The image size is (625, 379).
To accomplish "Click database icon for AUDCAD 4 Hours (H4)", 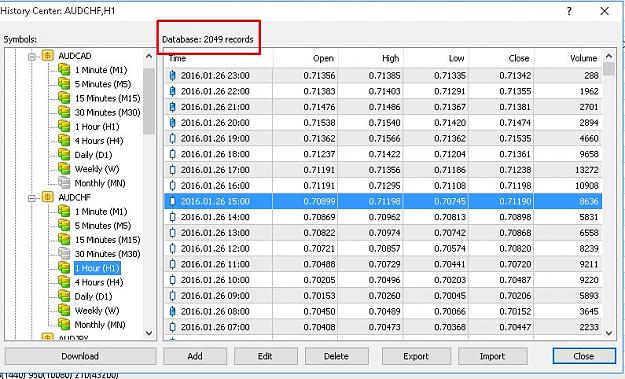I will pyautogui.click(x=64, y=141).
